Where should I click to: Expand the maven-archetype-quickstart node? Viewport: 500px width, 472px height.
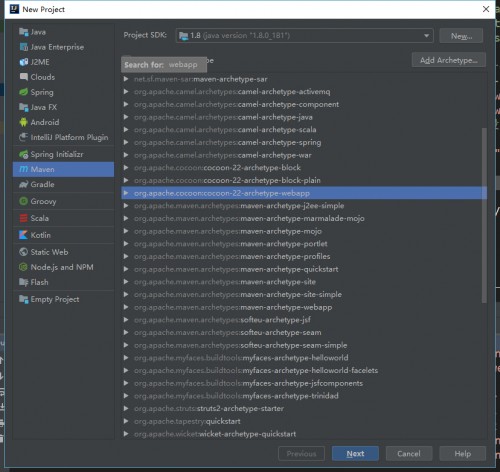pyautogui.click(x=126, y=269)
